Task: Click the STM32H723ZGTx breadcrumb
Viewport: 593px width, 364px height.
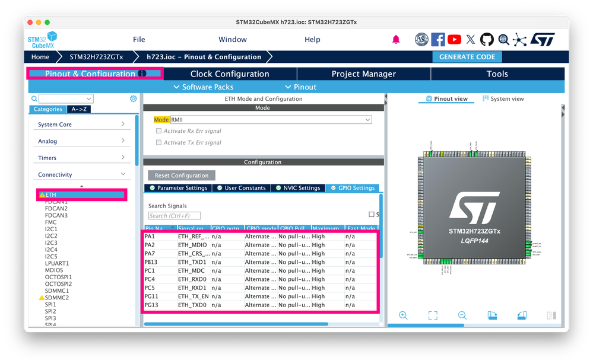Action: click(x=96, y=57)
